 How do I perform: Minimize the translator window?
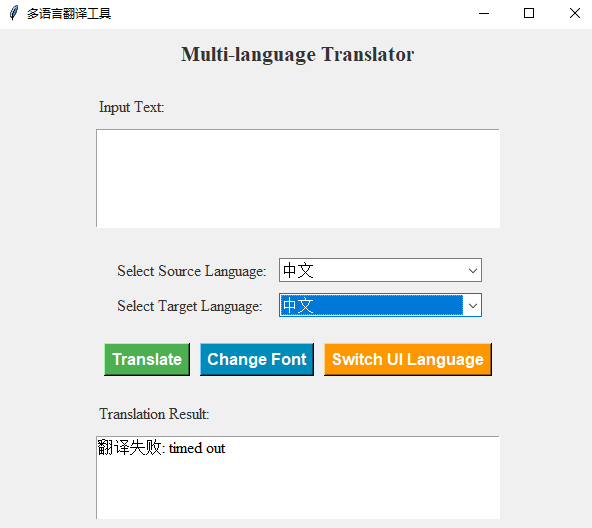[484, 13]
